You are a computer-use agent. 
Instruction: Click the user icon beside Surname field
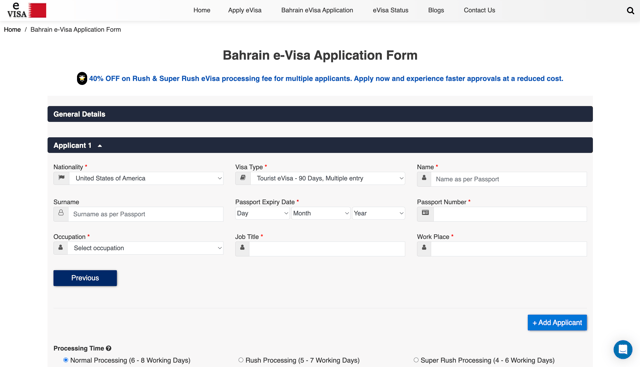point(61,214)
